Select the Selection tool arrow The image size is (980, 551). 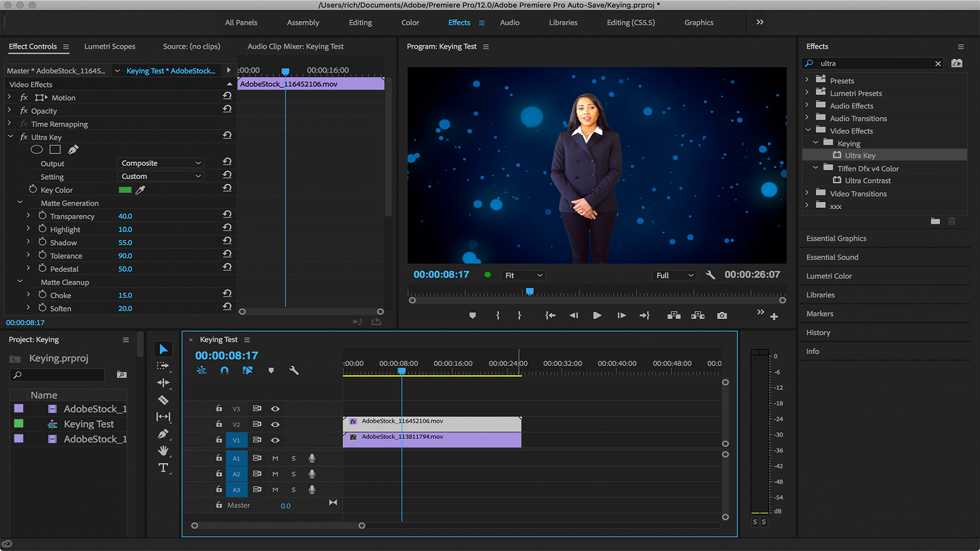[x=163, y=349]
